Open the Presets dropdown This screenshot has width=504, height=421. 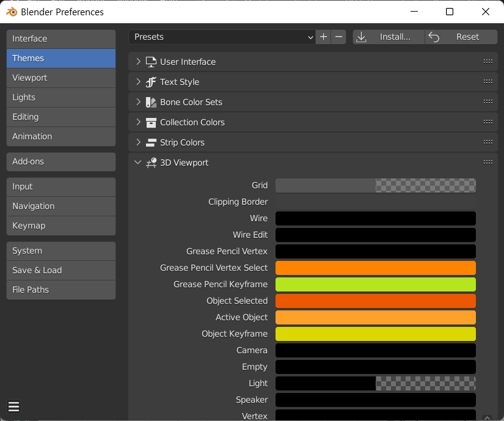(x=222, y=37)
